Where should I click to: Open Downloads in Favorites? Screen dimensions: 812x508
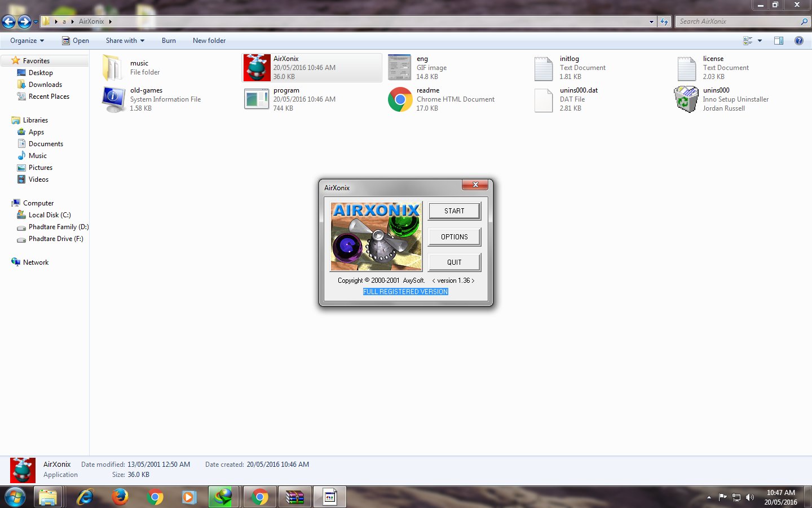click(45, 85)
